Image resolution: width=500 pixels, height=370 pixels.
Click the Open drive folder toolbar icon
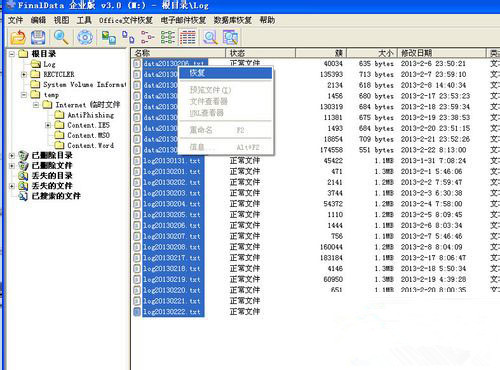click(18, 37)
